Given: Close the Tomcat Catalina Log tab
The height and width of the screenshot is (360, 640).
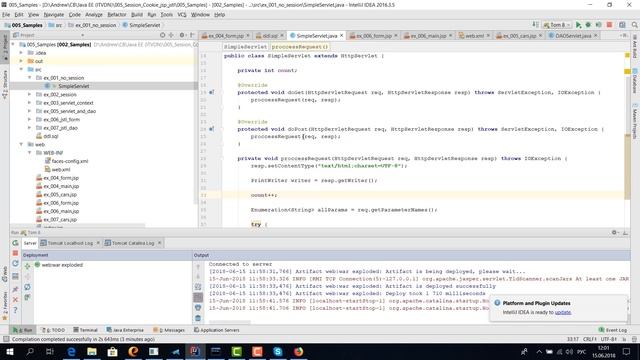Looking at the screenshot, I should click(159, 243).
